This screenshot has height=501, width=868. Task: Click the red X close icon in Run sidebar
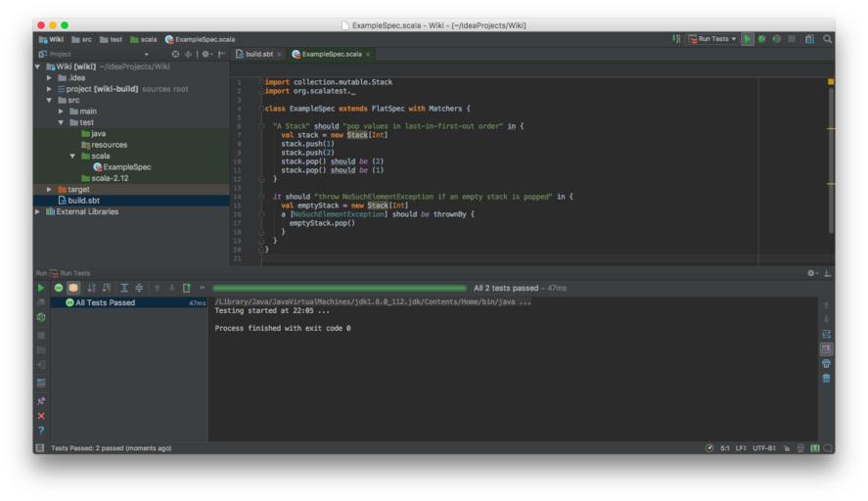pyautogui.click(x=41, y=416)
